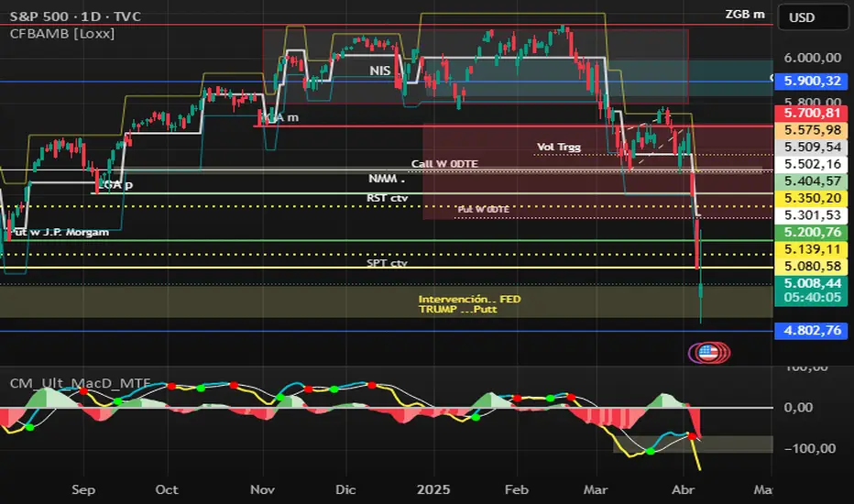Select the SPT ctv annotation
This screenshot has height=504, width=854.
pos(387,263)
